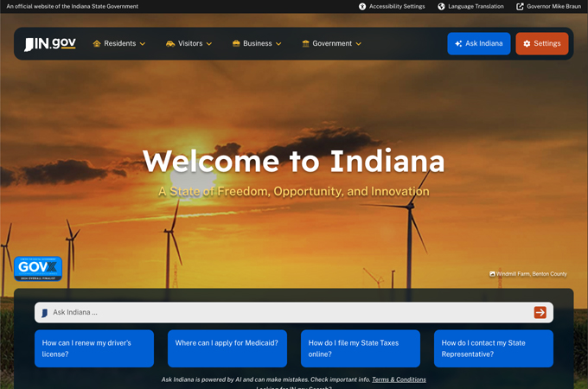The width and height of the screenshot is (588, 389).
Task: Click the Business briefcase icon
Action: pyautogui.click(x=236, y=43)
